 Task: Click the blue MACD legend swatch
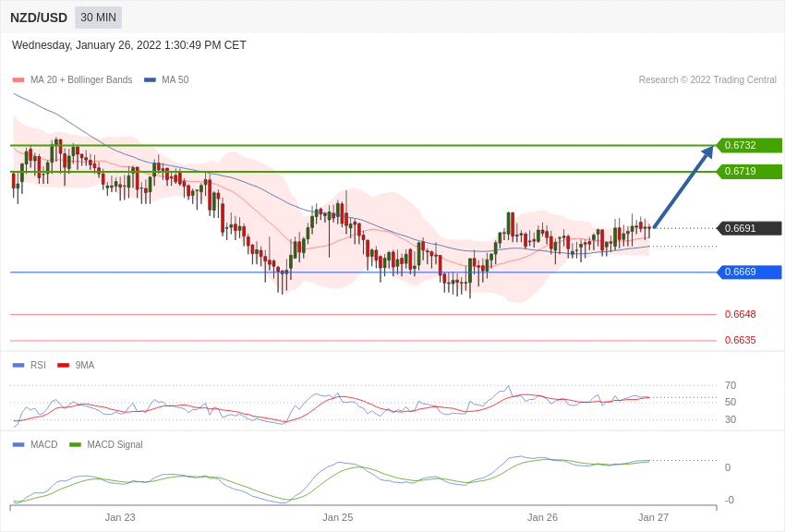click(x=18, y=444)
